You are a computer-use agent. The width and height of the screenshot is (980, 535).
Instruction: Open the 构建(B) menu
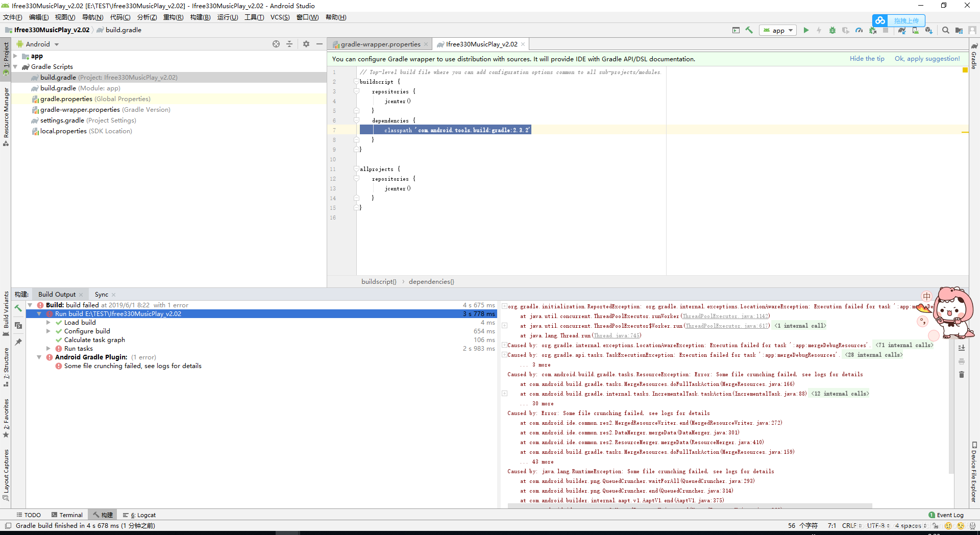point(200,17)
